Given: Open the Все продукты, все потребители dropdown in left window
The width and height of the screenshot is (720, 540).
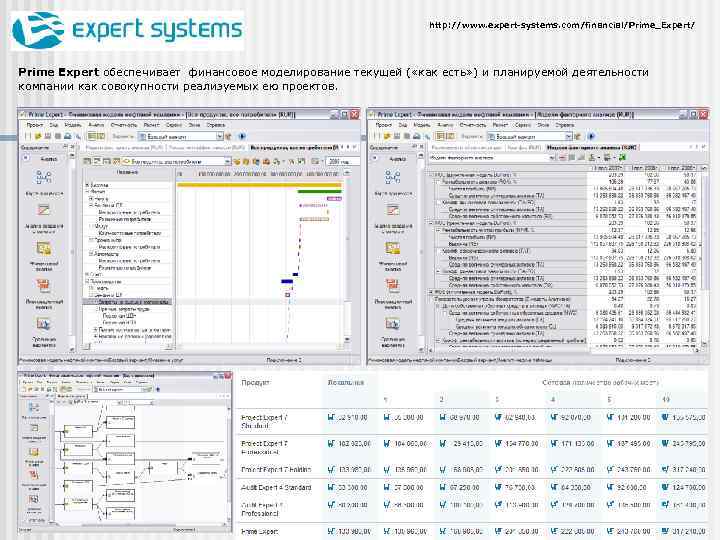Looking at the screenshot, I should click(x=227, y=162).
